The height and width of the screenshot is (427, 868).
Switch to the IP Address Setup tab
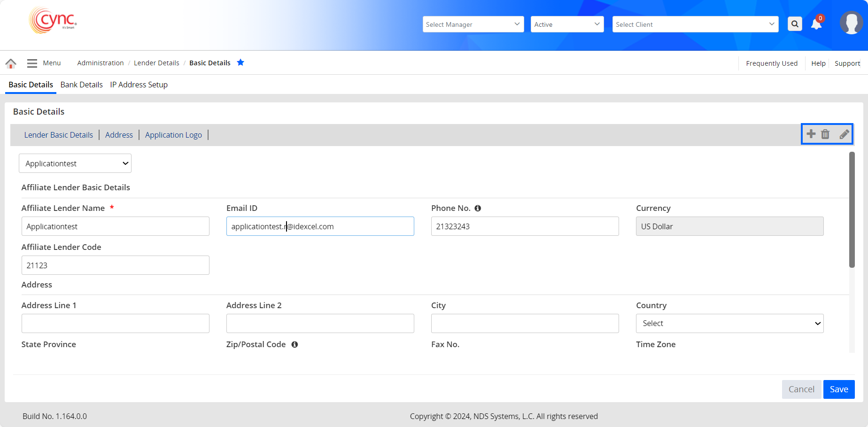click(x=139, y=85)
